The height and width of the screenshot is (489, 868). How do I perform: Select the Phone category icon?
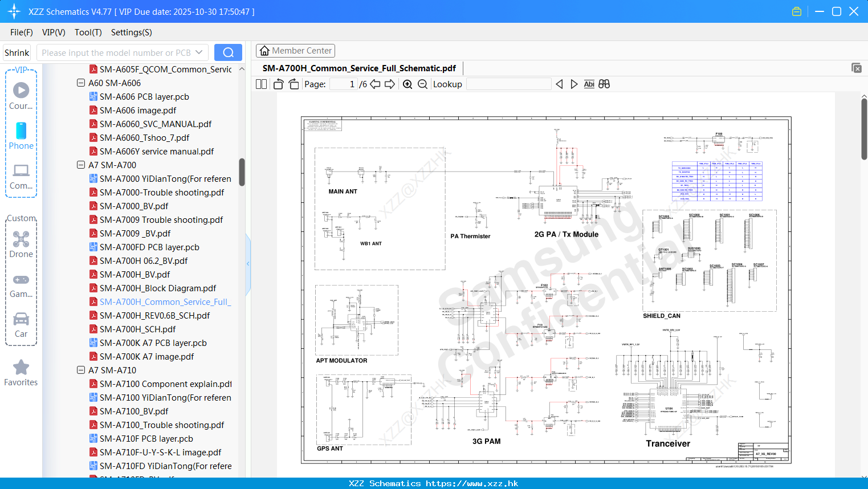(x=21, y=136)
